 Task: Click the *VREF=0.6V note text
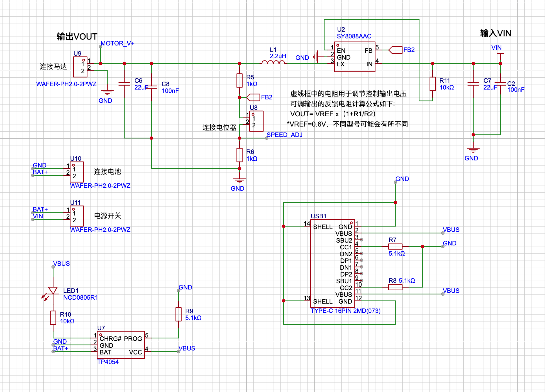[x=347, y=124]
